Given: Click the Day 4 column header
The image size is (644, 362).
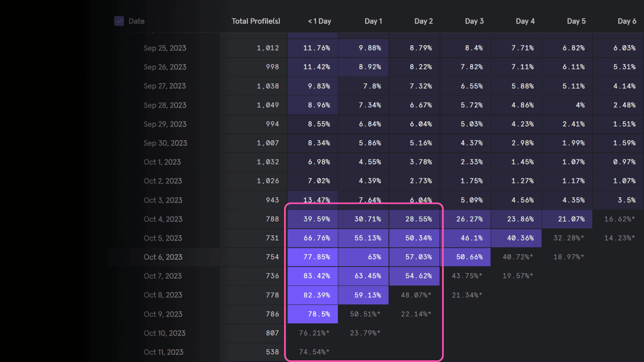Looking at the screenshot, I should 525,21.
